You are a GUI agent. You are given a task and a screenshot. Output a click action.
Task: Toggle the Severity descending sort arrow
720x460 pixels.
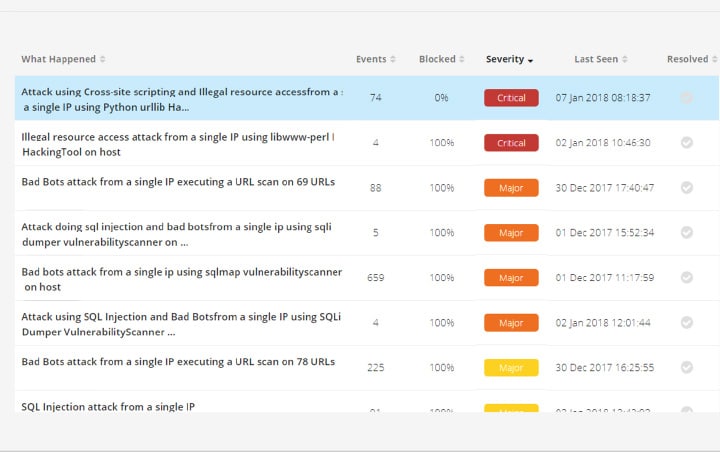coord(530,61)
